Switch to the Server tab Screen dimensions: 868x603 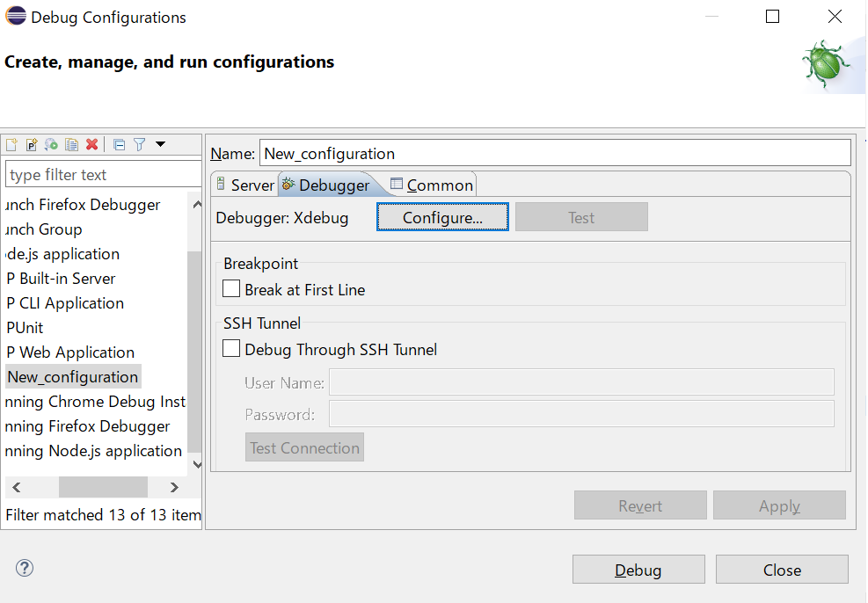[x=244, y=185]
